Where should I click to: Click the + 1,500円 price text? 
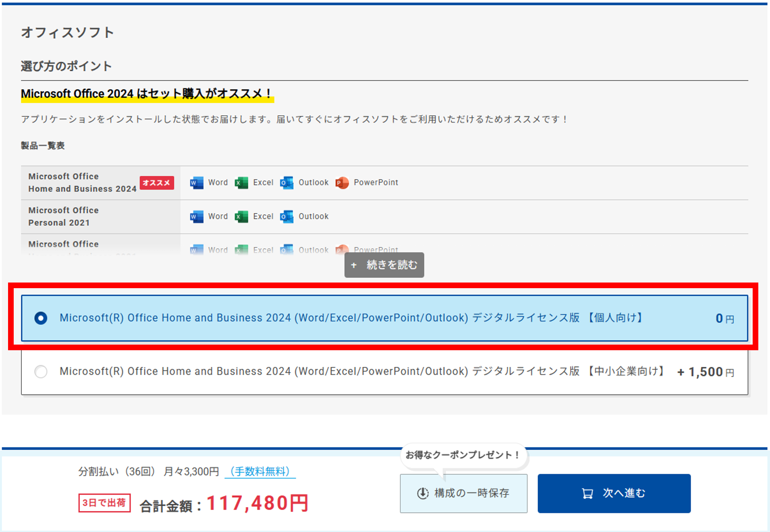click(705, 372)
